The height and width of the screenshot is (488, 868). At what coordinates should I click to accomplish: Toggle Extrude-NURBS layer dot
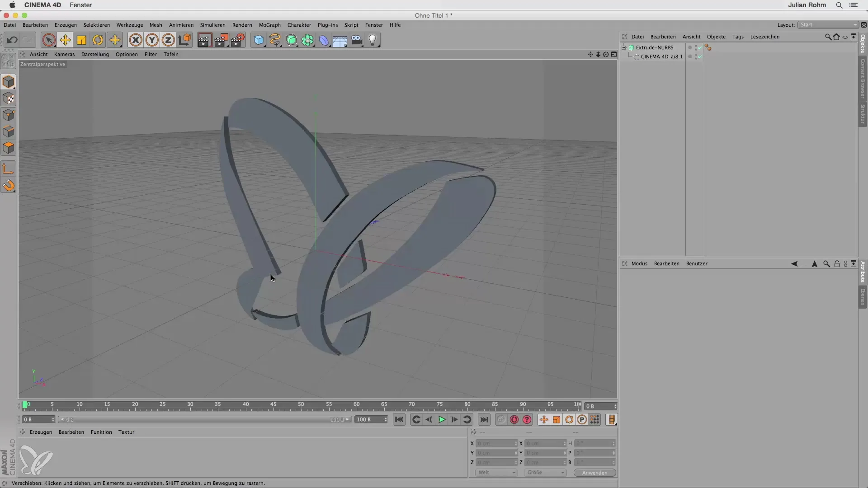[x=690, y=47]
